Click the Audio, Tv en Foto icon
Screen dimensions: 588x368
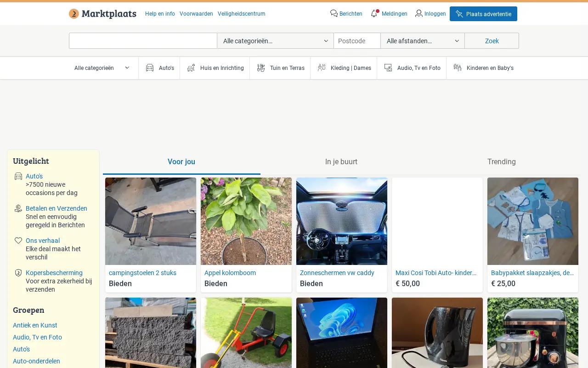pos(388,68)
